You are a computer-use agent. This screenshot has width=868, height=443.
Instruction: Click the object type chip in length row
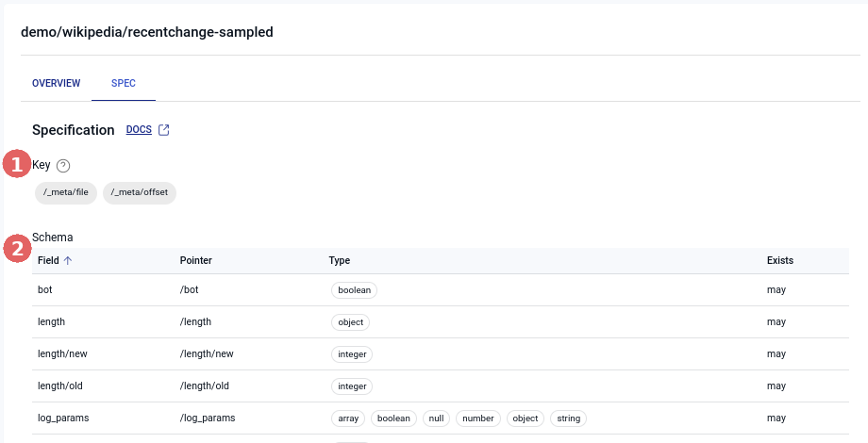[350, 322]
